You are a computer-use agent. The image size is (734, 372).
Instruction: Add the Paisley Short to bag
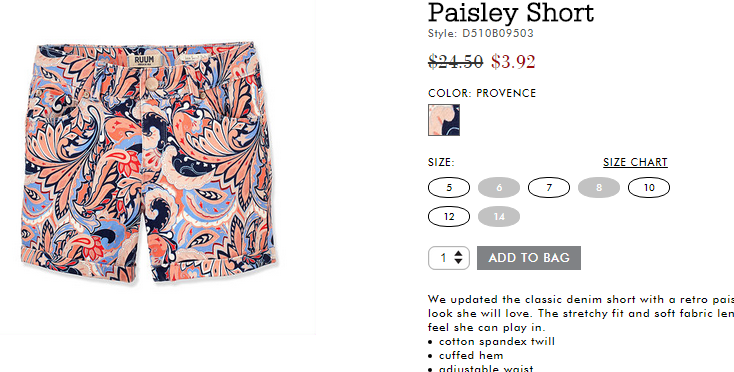point(529,258)
